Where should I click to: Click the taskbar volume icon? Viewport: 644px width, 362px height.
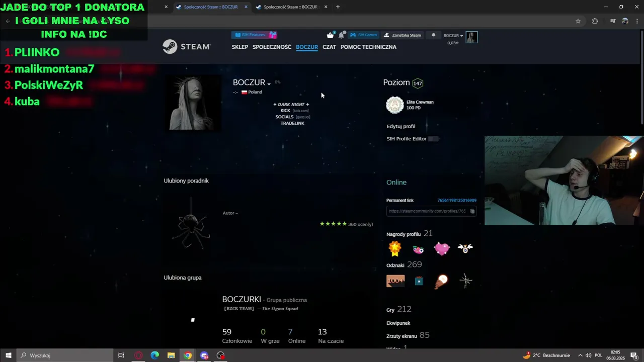(588, 355)
